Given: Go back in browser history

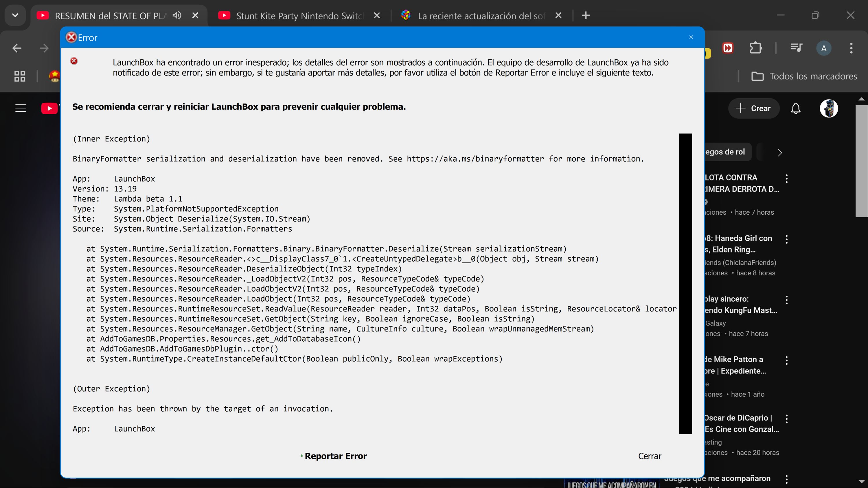Looking at the screenshot, I should tap(17, 48).
